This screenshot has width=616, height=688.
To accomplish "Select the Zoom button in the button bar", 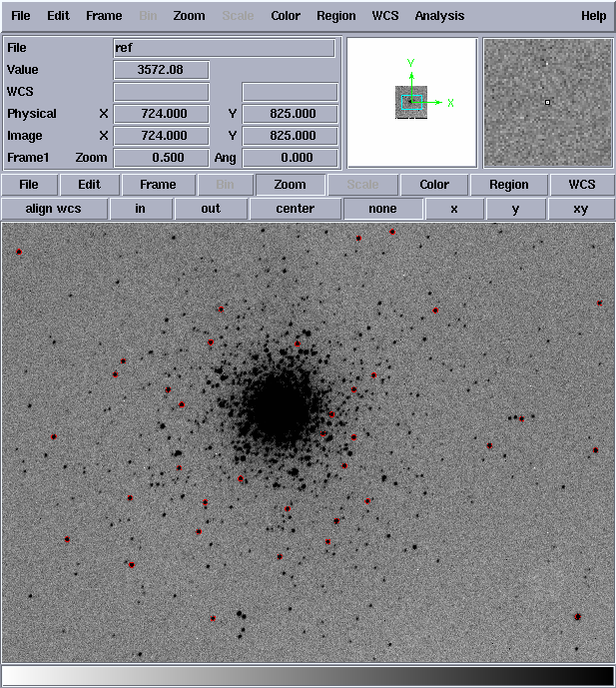I will point(290,185).
